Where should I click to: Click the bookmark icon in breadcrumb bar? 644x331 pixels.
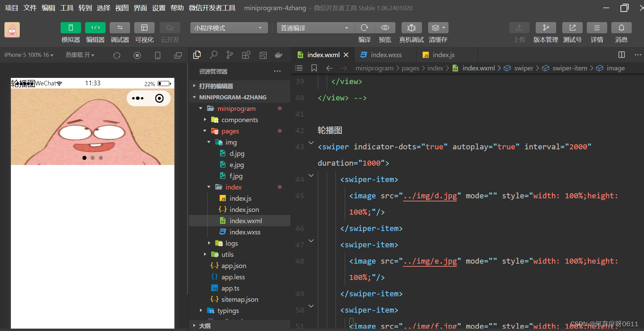pyautogui.click(x=314, y=68)
